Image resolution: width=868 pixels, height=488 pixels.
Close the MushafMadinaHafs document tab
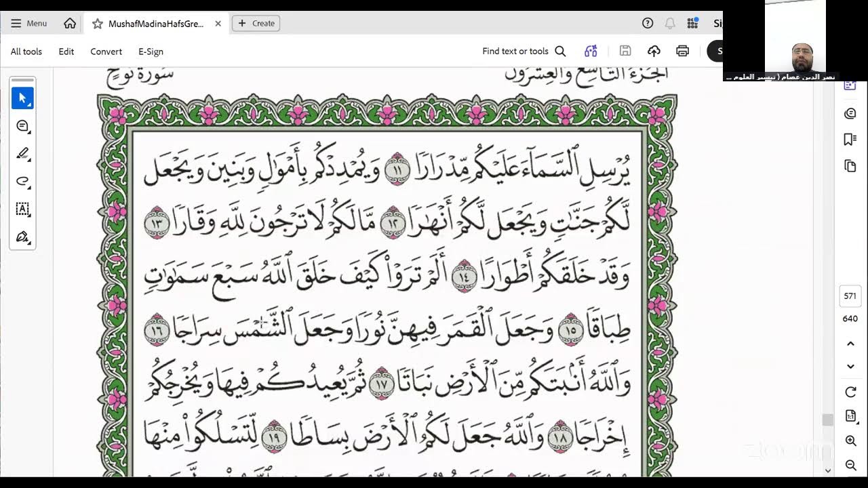point(218,24)
